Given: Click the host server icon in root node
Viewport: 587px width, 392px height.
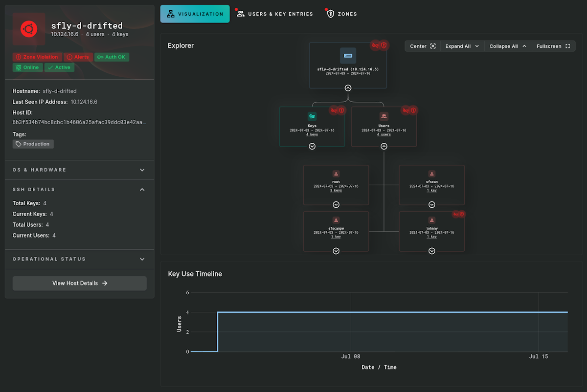Looking at the screenshot, I should coord(348,56).
